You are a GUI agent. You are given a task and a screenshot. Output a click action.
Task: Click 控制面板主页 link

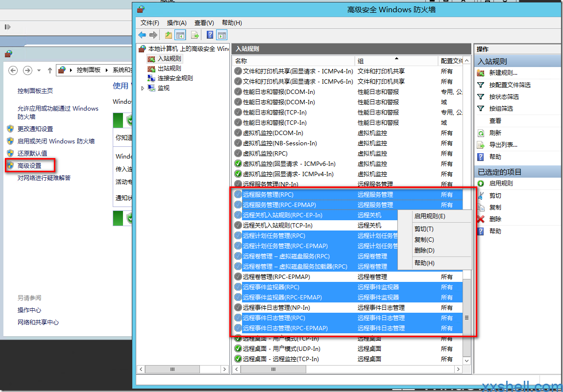coord(35,91)
